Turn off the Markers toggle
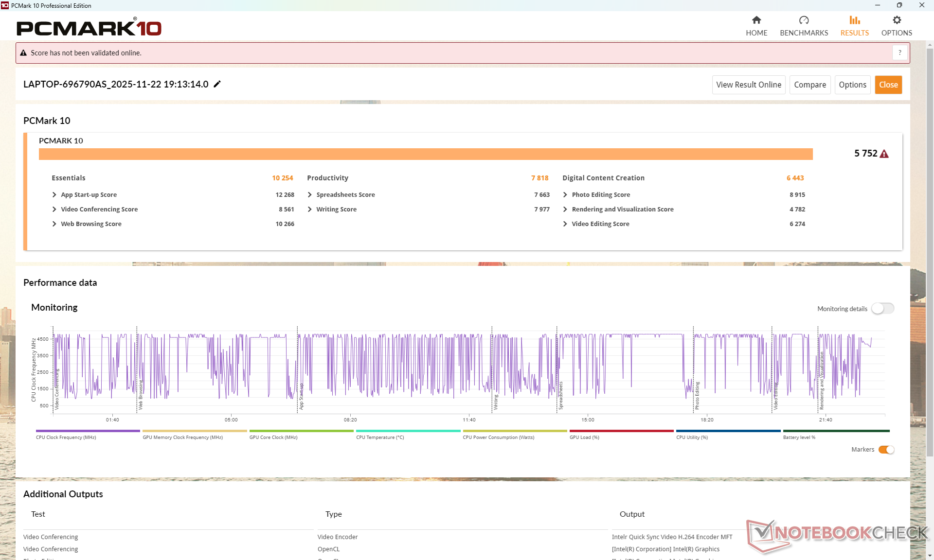This screenshot has width=934, height=560. [x=886, y=450]
